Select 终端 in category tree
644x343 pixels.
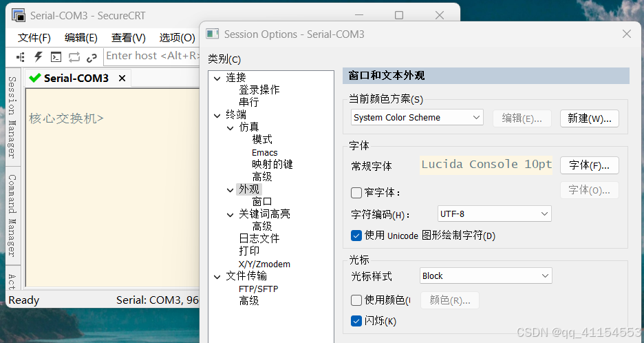click(236, 115)
